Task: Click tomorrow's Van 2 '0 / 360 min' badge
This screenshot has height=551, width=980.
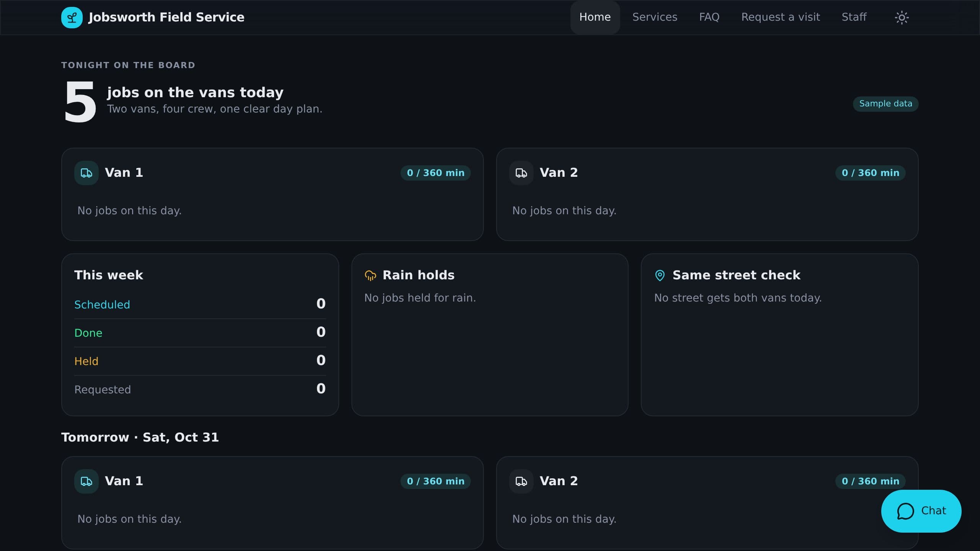Action: click(x=870, y=481)
